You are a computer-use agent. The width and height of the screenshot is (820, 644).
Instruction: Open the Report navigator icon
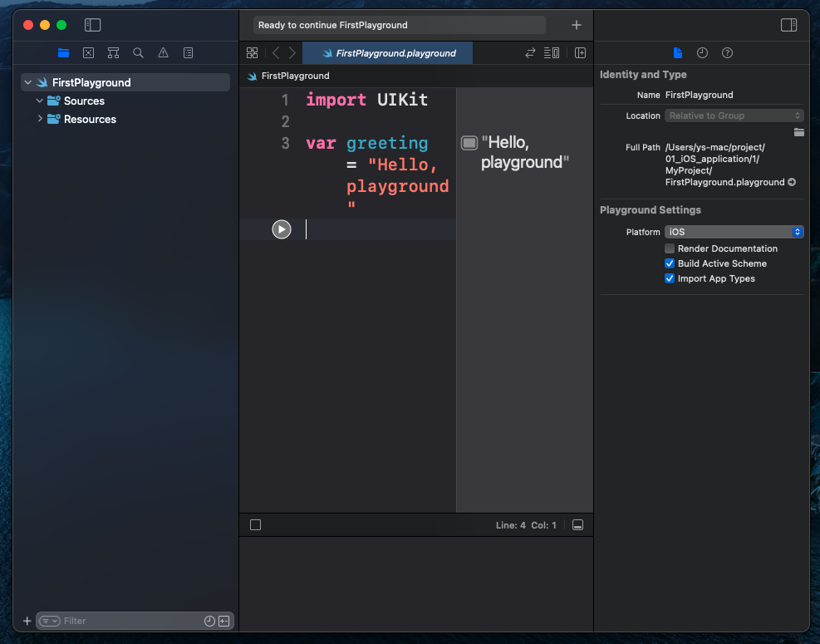pyautogui.click(x=189, y=53)
